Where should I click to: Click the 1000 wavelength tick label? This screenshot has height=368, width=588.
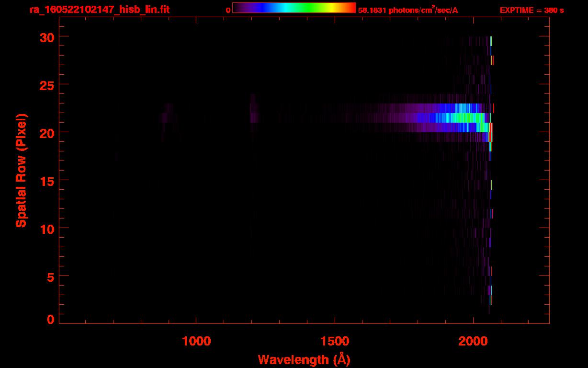196,341
